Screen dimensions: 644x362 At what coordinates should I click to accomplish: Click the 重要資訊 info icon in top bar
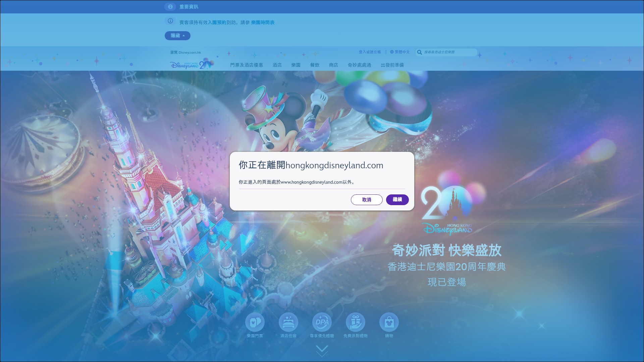click(170, 7)
